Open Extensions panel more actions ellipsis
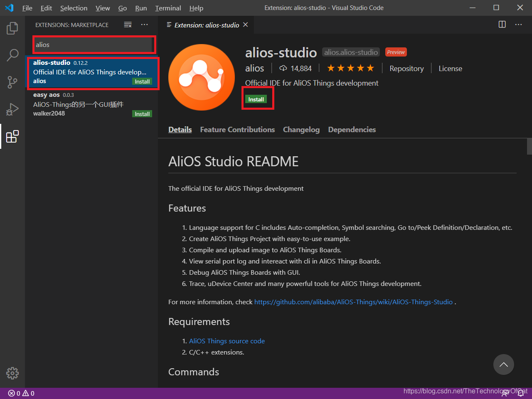 point(144,25)
